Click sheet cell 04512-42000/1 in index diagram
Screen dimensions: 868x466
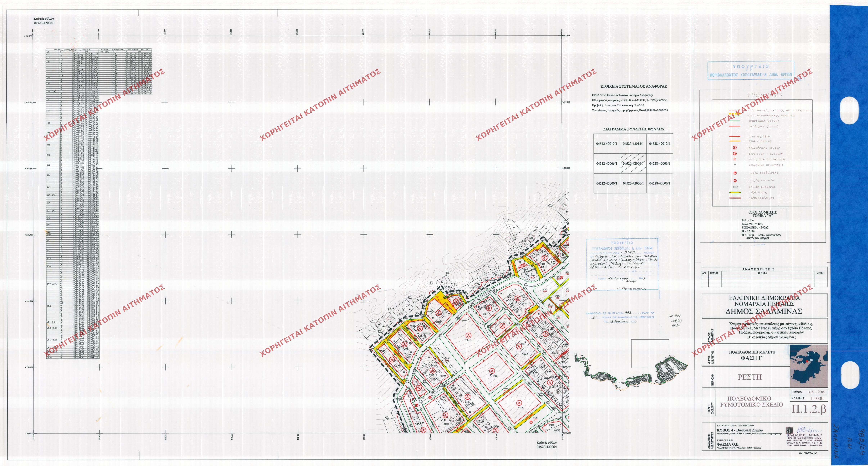[607, 183]
